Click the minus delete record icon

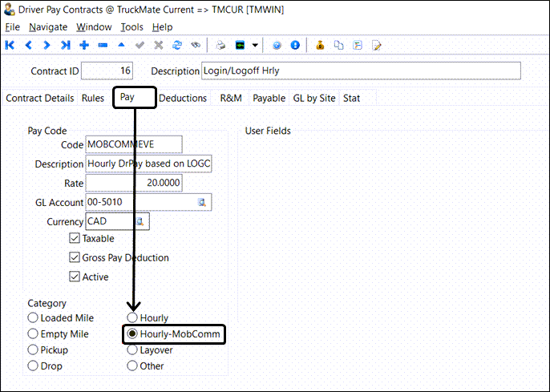coord(103,45)
